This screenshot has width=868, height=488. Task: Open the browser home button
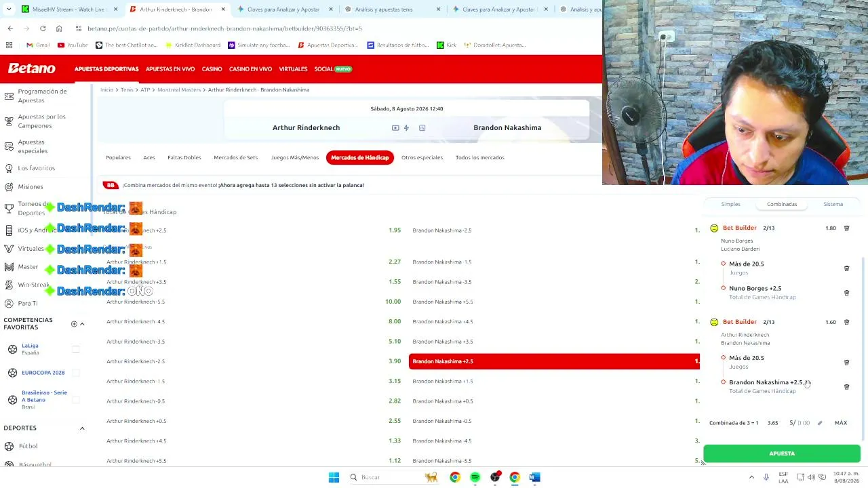pos(59,28)
